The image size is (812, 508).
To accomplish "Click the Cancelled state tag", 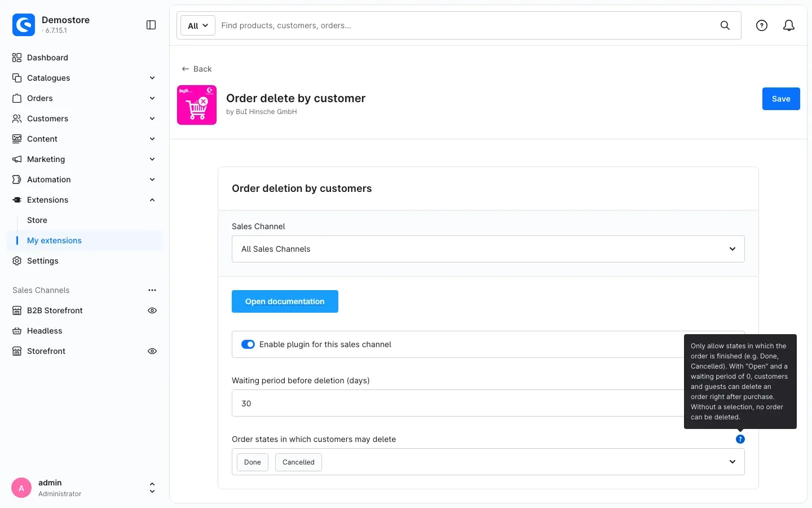I will [x=298, y=462].
